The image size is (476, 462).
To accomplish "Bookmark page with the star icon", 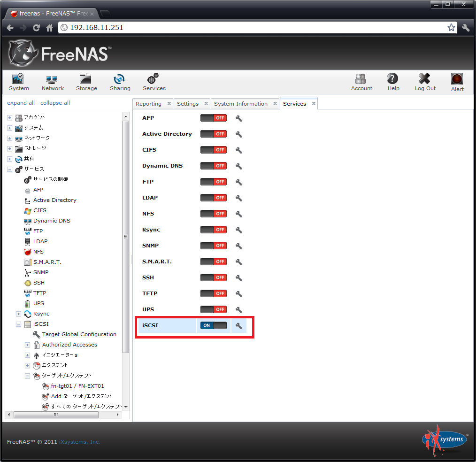I will [x=451, y=28].
